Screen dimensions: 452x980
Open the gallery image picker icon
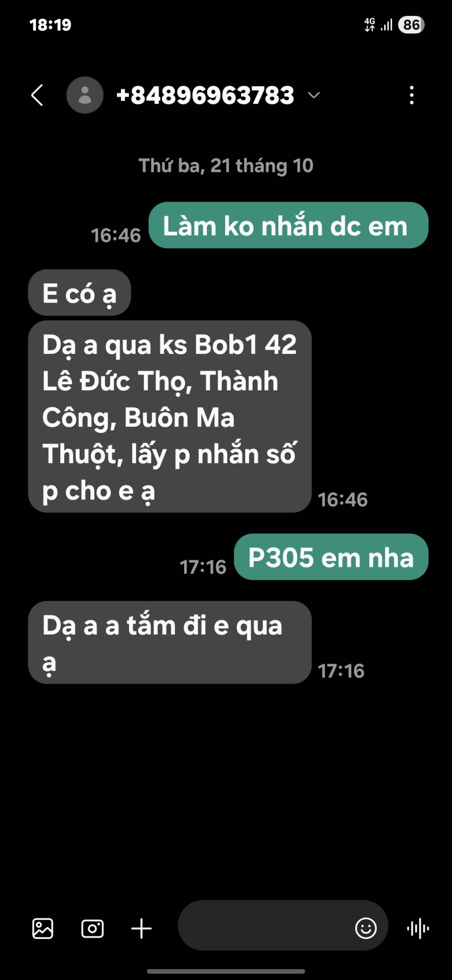coord(43,929)
